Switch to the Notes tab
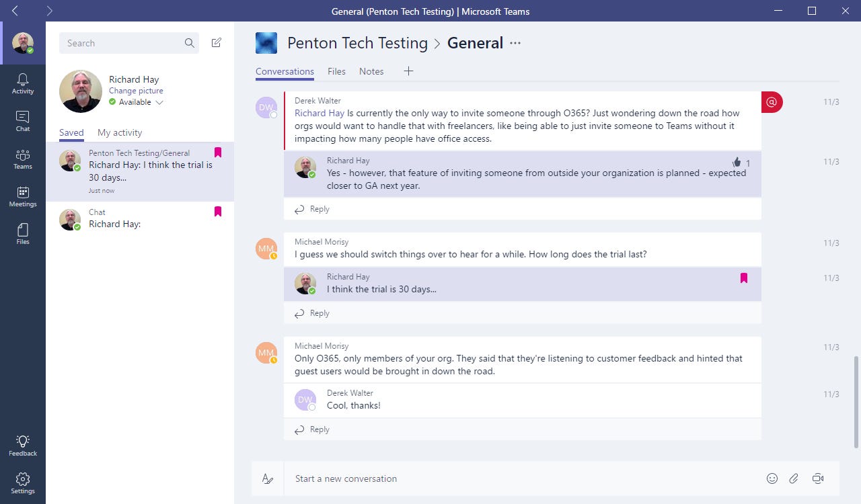The image size is (861, 504). [x=371, y=71]
